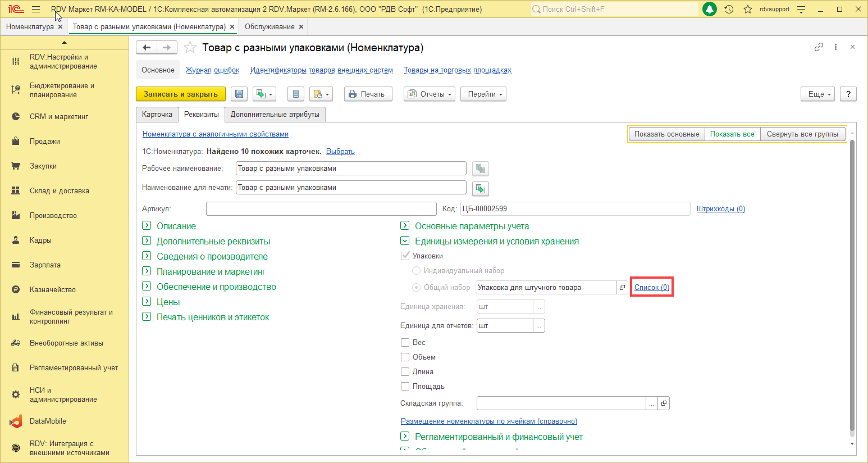Open the Дополнительные атрибуты tab

click(x=275, y=115)
